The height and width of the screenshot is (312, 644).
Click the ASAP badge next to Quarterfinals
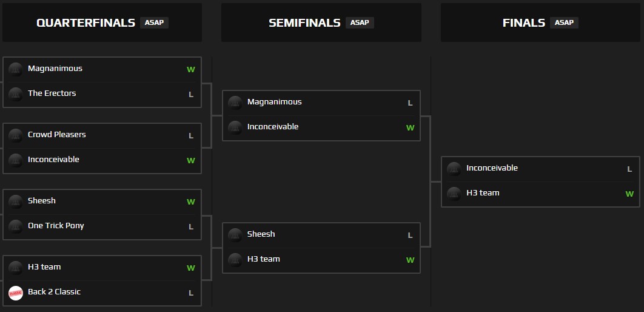pos(154,23)
